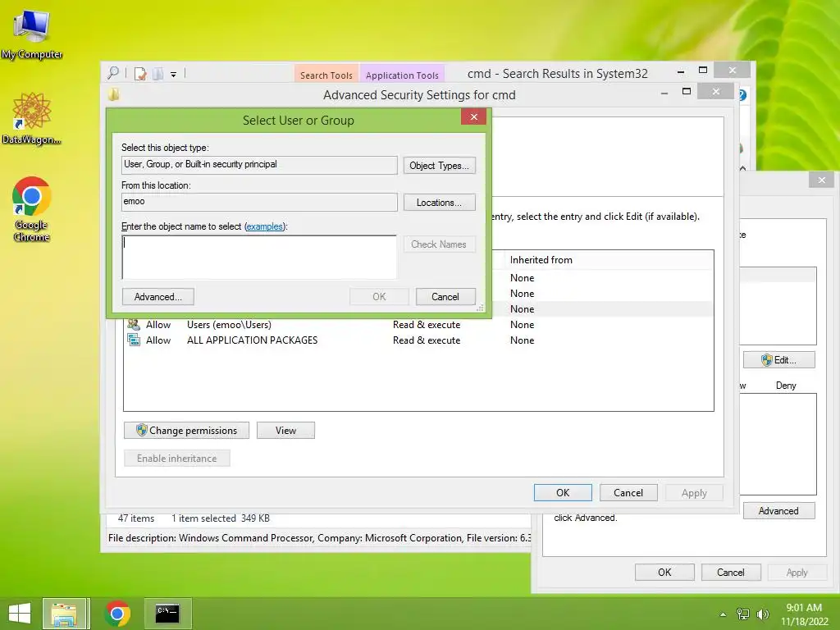Click the New Folder quick access icon
The width and height of the screenshot is (840, 630).
[x=158, y=73]
